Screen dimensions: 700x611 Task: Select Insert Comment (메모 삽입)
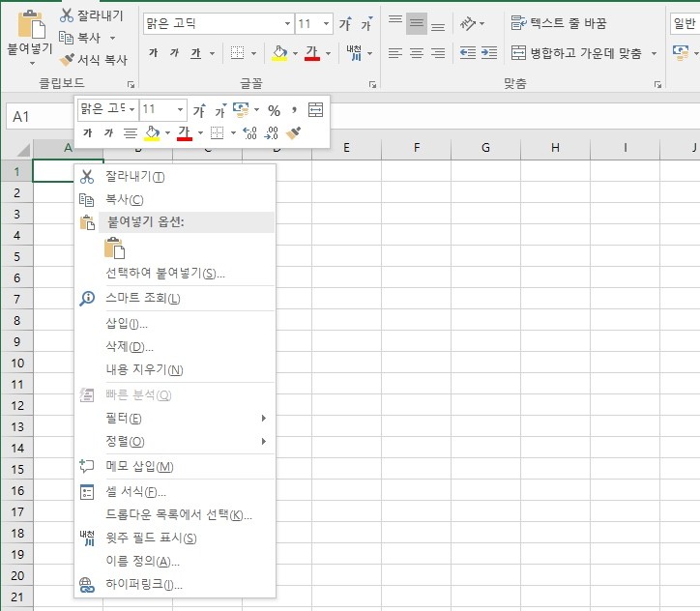click(175, 466)
